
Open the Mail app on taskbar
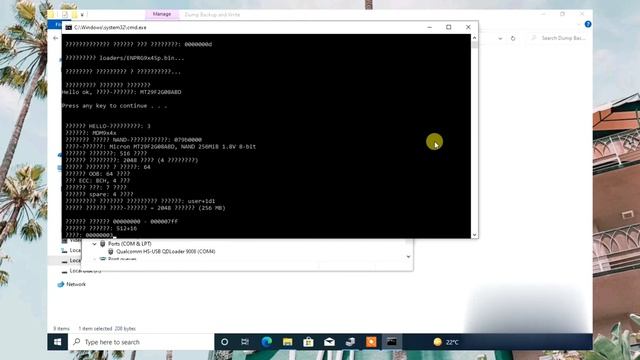coord(329,342)
